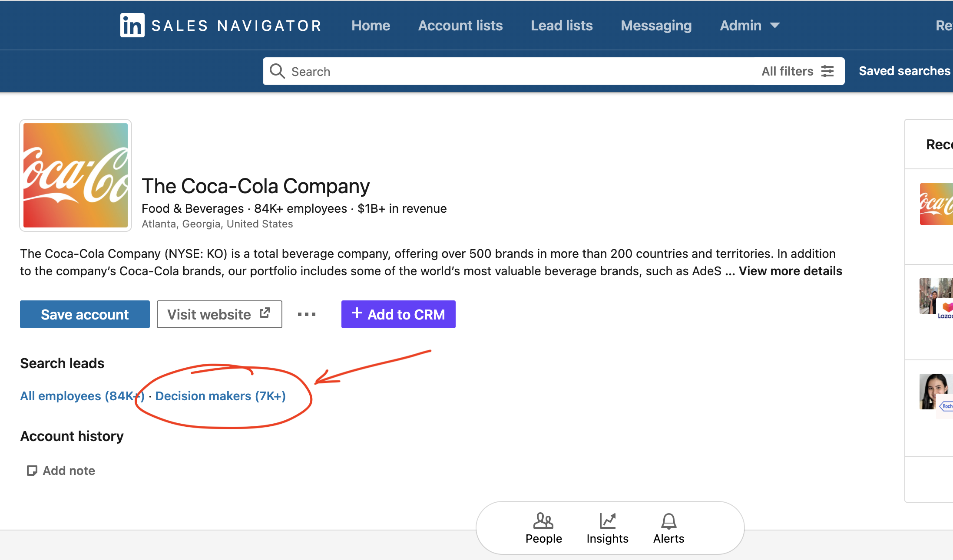The width and height of the screenshot is (953, 560).
Task: Click the Coca-Cola company logo
Action: click(x=76, y=175)
